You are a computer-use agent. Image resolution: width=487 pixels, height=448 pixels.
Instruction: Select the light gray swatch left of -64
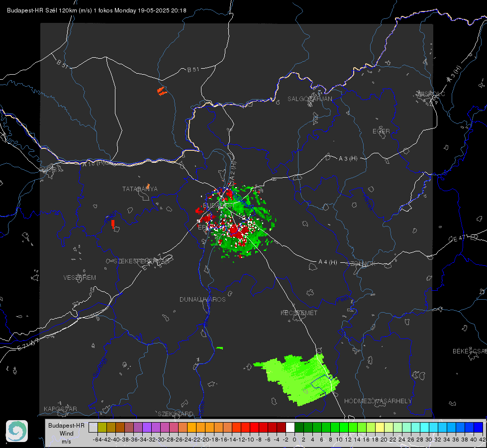93,428
